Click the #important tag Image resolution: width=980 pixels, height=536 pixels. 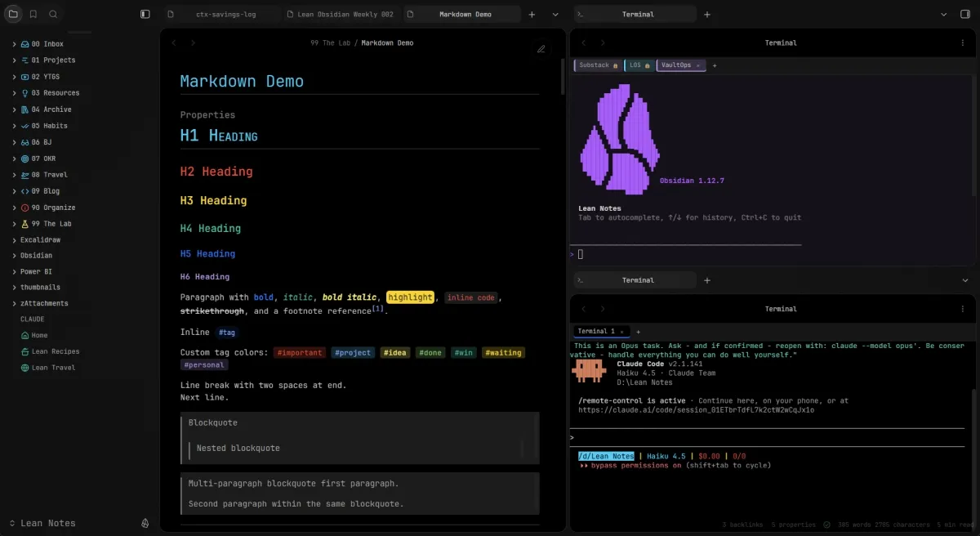(300, 353)
